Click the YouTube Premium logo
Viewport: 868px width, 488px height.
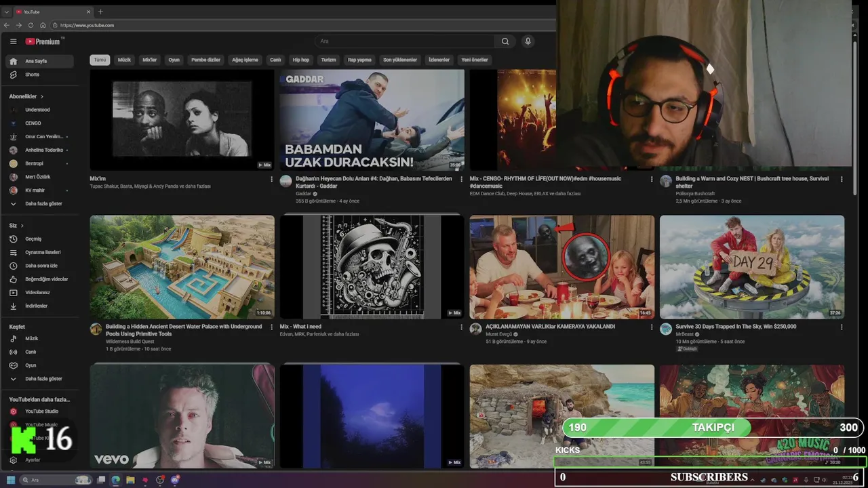point(43,41)
